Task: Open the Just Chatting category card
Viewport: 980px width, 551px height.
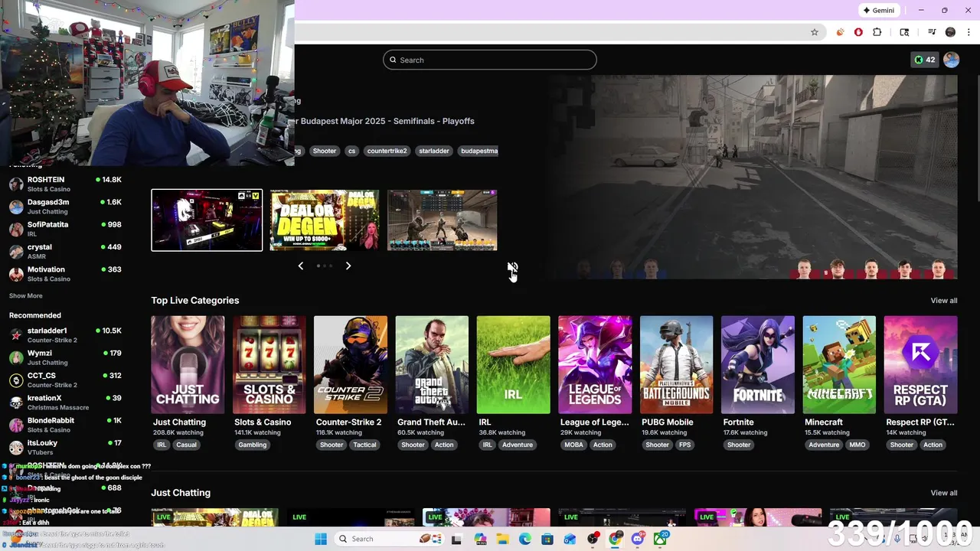Action: pos(188,364)
